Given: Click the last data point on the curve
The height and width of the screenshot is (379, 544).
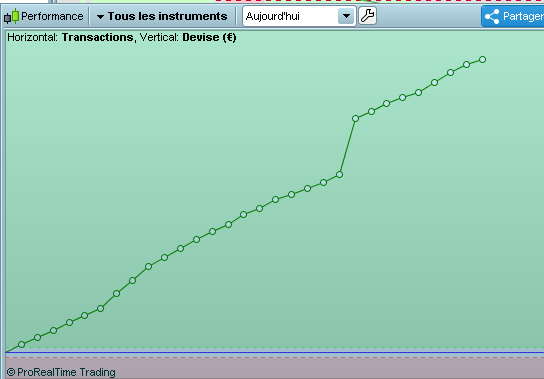Looking at the screenshot, I should pyautogui.click(x=482, y=60).
